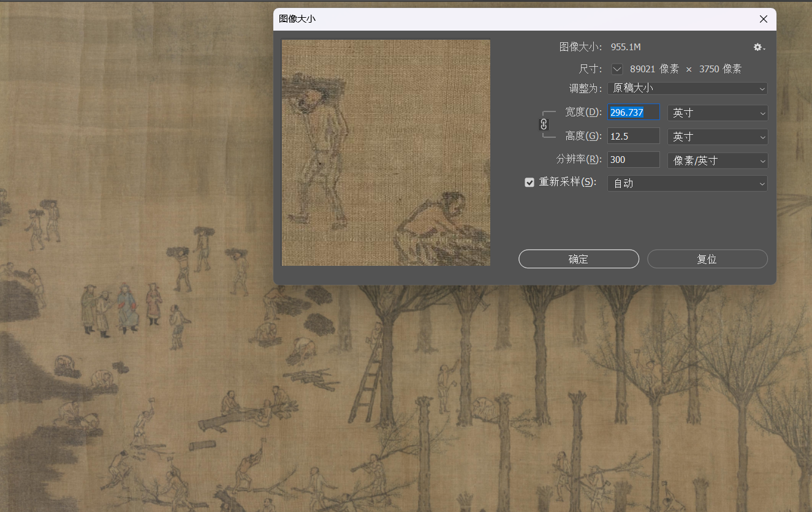Open the resolution unit dropdown 像素/英寸
Screen dimensions: 812x512
coord(717,160)
